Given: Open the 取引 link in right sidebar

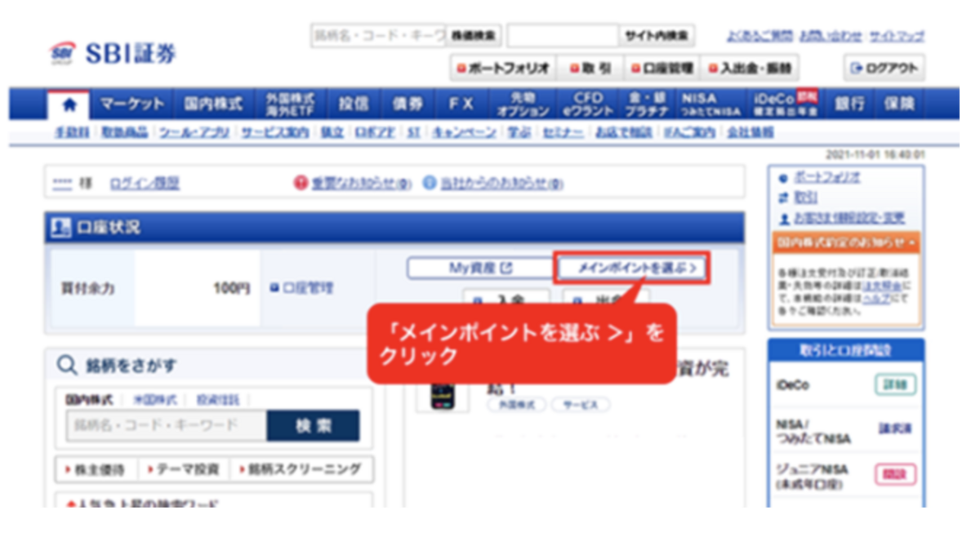Looking at the screenshot, I should tap(806, 197).
